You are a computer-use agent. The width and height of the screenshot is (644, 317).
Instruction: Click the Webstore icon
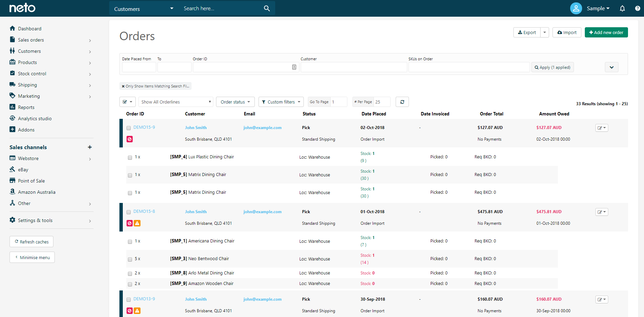13,158
